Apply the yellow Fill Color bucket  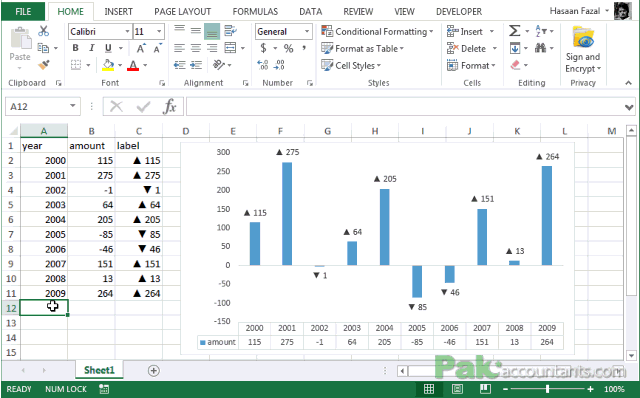(108, 65)
